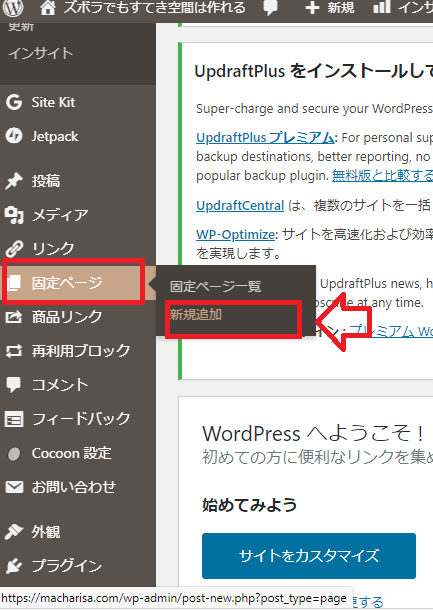Open site name ズボラでもすてき空間は作れる

[154, 8]
